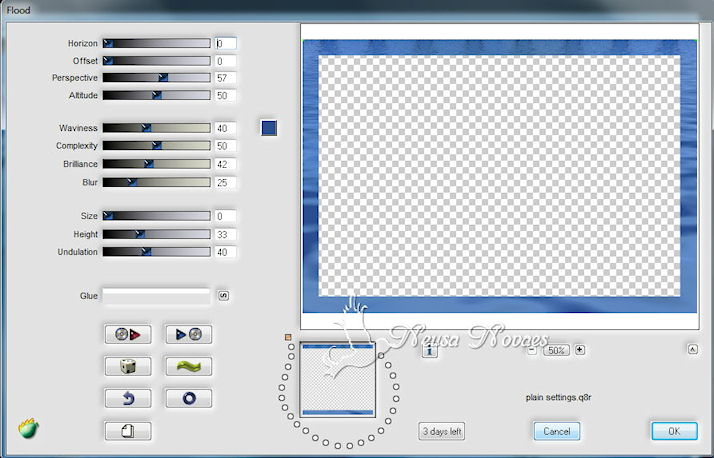The width and height of the screenshot is (714, 458).
Task: Zoom in preview with plus button
Action: [x=580, y=350]
